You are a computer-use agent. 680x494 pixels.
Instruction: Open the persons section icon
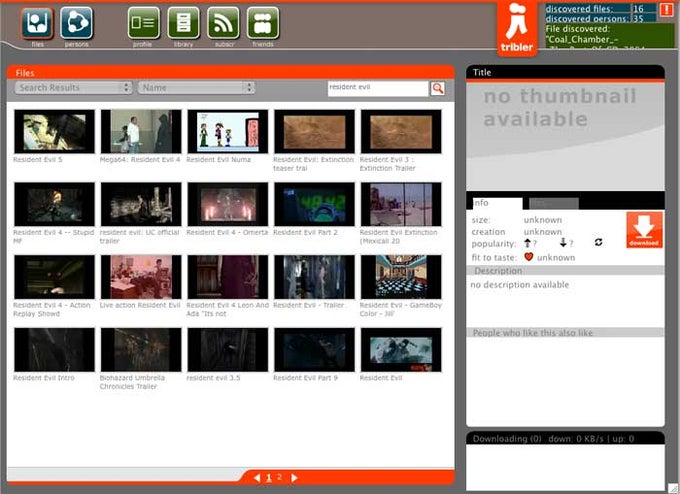pos(76,23)
